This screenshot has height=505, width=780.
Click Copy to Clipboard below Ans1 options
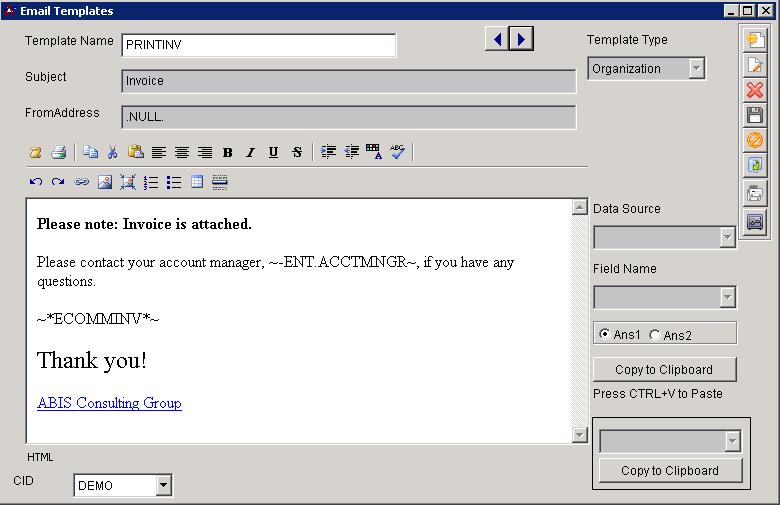coord(664,370)
